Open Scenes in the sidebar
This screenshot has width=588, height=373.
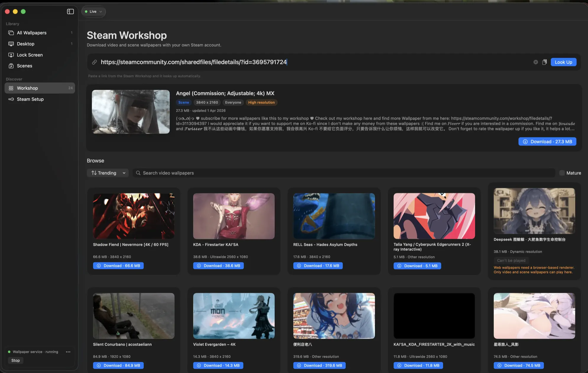coord(40,66)
